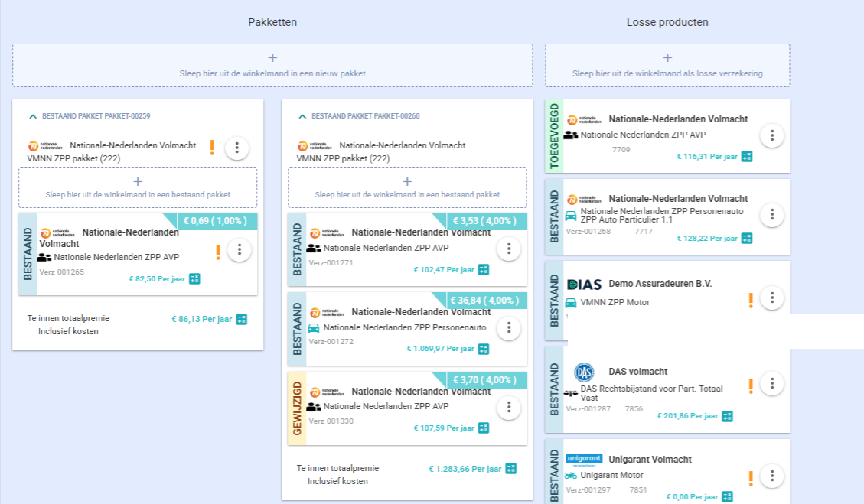The height and width of the screenshot is (504, 864).
Task: Click warning exclamation on policy Verz-001265
Action: click(x=218, y=252)
